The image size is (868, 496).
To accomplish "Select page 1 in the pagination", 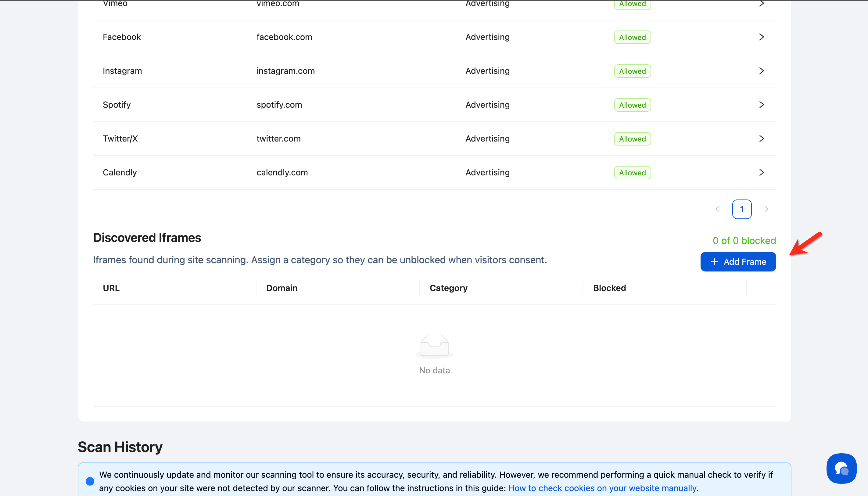I will point(742,209).
